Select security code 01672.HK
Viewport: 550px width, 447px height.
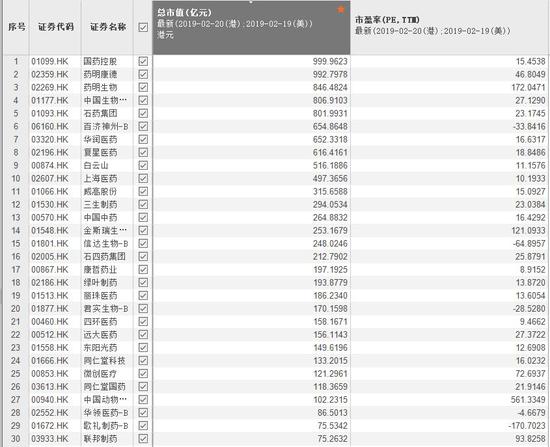point(50,426)
